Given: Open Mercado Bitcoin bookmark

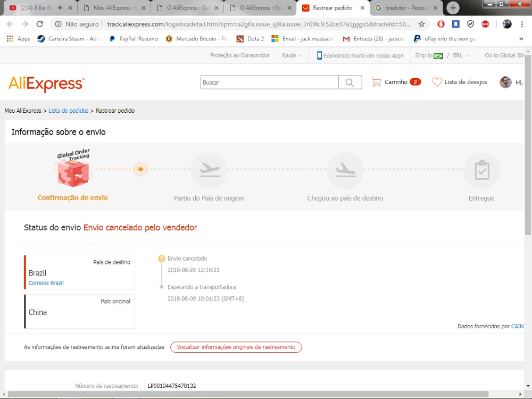Looking at the screenshot, I should click(197, 39).
